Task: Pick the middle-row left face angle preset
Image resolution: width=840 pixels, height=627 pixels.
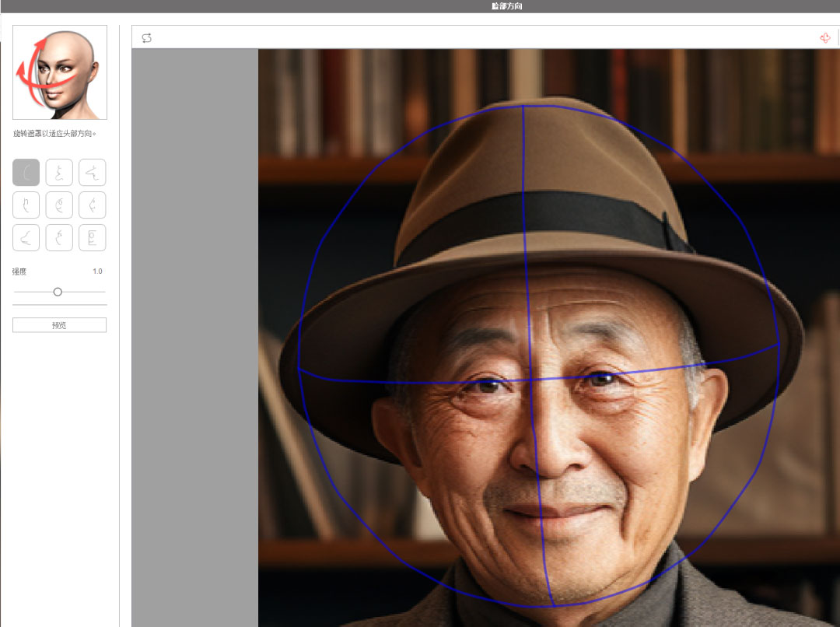Action: (26, 205)
